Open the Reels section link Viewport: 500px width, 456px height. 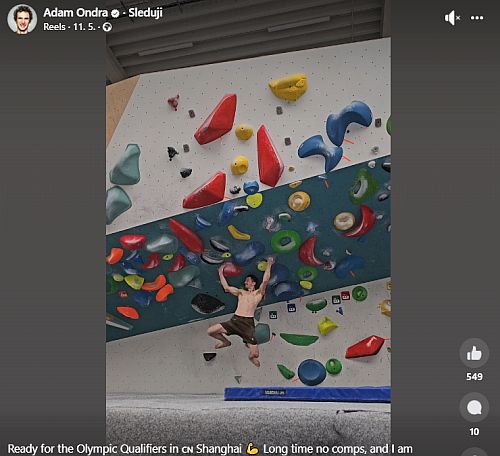tap(54, 27)
